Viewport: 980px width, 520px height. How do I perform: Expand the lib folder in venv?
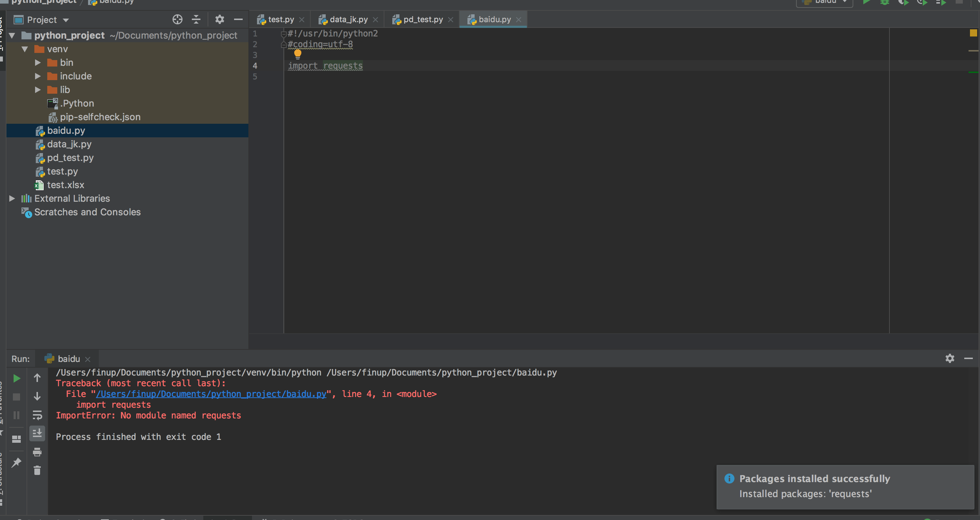[38, 89]
